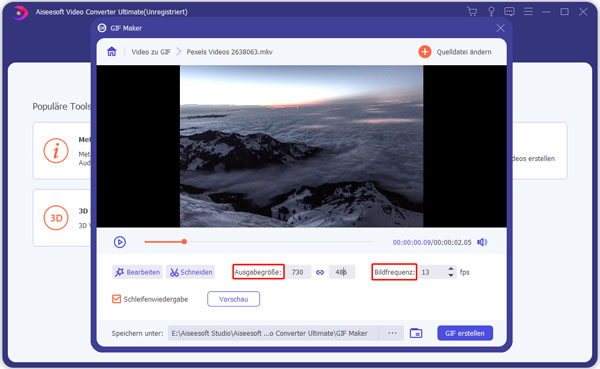Click the Ausgabegröße label

pyautogui.click(x=258, y=272)
